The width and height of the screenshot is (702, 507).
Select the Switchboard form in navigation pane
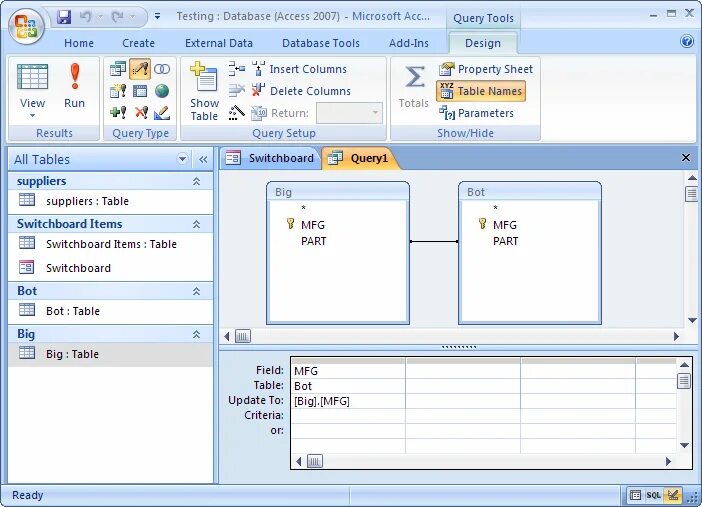pyautogui.click(x=110, y=268)
